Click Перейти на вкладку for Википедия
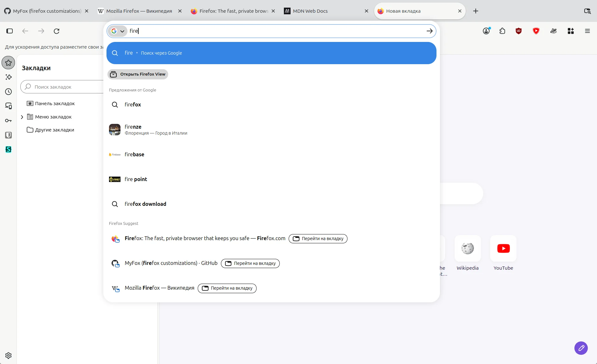 point(227,288)
